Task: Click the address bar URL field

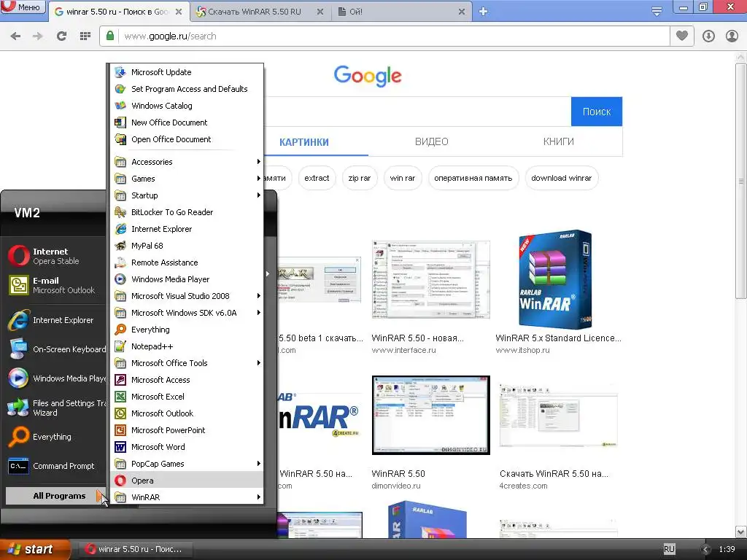Action: click(x=385, y=36)
